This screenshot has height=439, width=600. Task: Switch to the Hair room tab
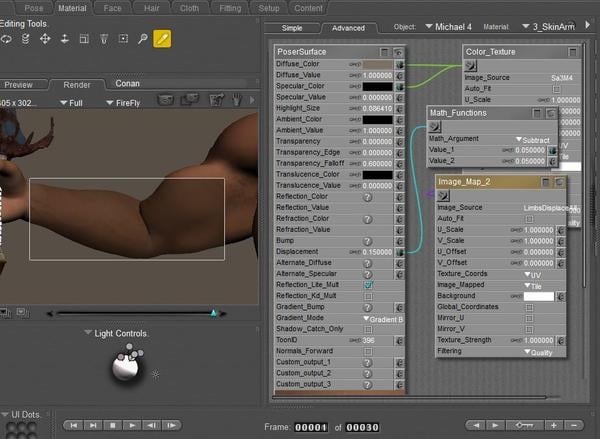coord(152,8)
